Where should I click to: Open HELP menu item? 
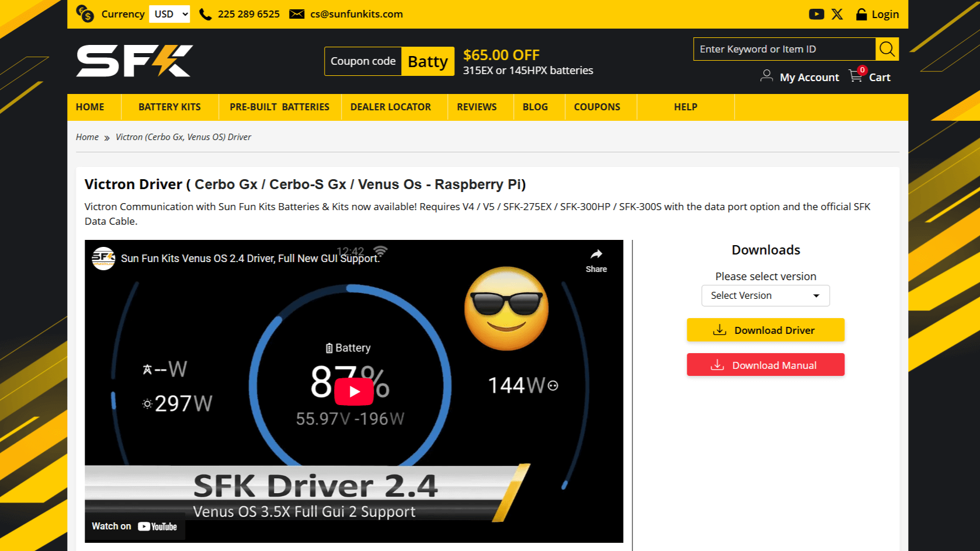click(686, 107)
